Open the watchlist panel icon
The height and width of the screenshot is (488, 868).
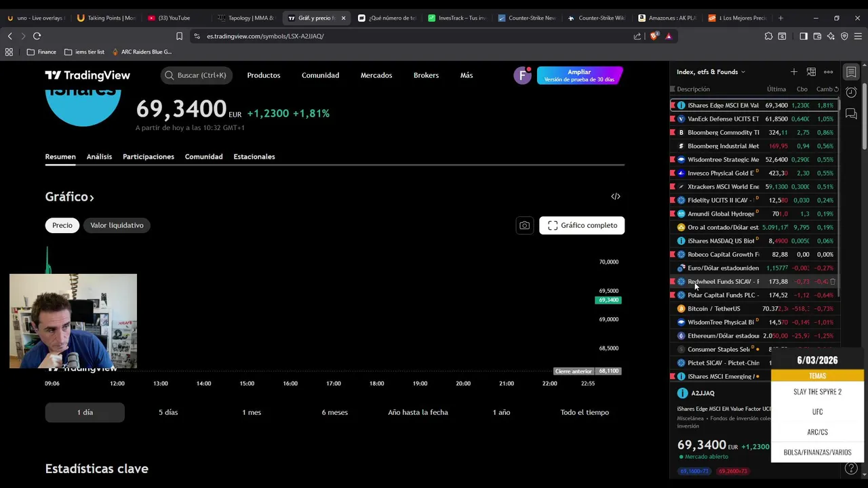point(851,72)
